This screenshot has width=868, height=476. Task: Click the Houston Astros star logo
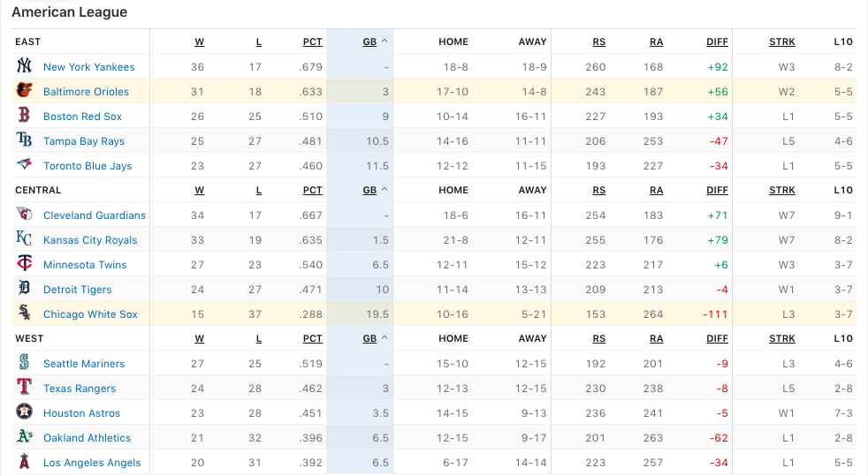(24, 412)
